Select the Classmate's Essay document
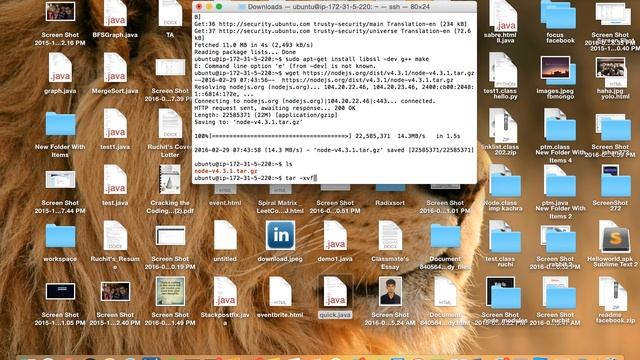The width and height of the screenshot is (640, 360). pyautogui.click(x=390, y=236)
